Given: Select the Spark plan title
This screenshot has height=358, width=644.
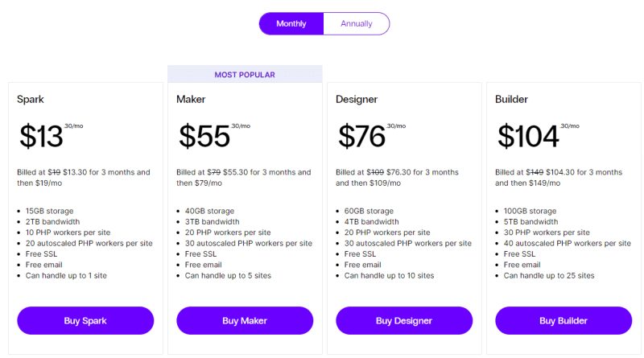Looking at the screenshot, I should [x=31, y=99].
